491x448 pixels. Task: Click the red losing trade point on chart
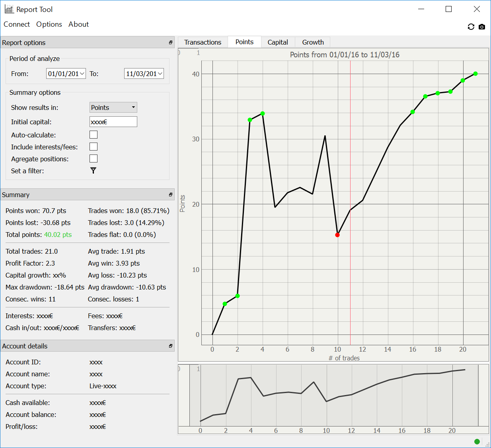pos(337,235)
